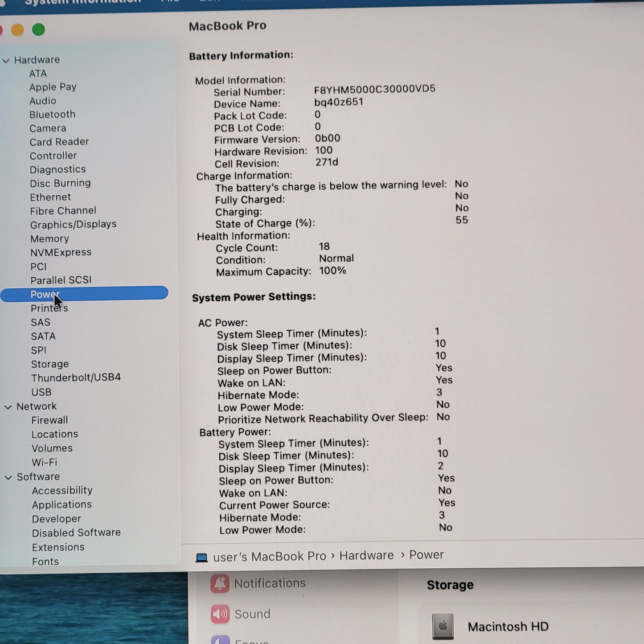Select Controller in the Hardware list
644x644 pixels.
[x=53, y=156]
